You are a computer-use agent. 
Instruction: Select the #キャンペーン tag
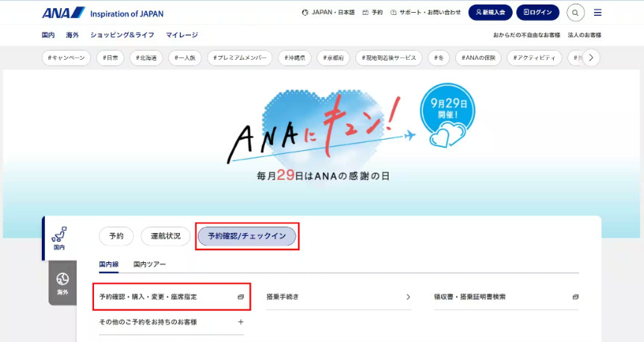tap(66, 57)
